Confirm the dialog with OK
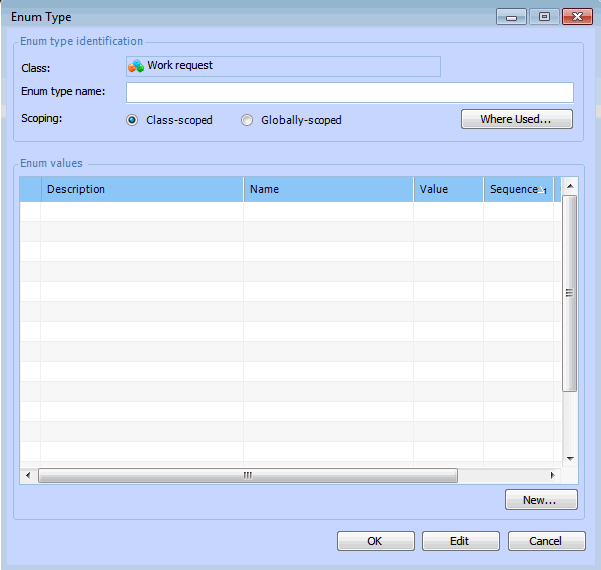This screenshot has height=570, width=601. point(375,541)
